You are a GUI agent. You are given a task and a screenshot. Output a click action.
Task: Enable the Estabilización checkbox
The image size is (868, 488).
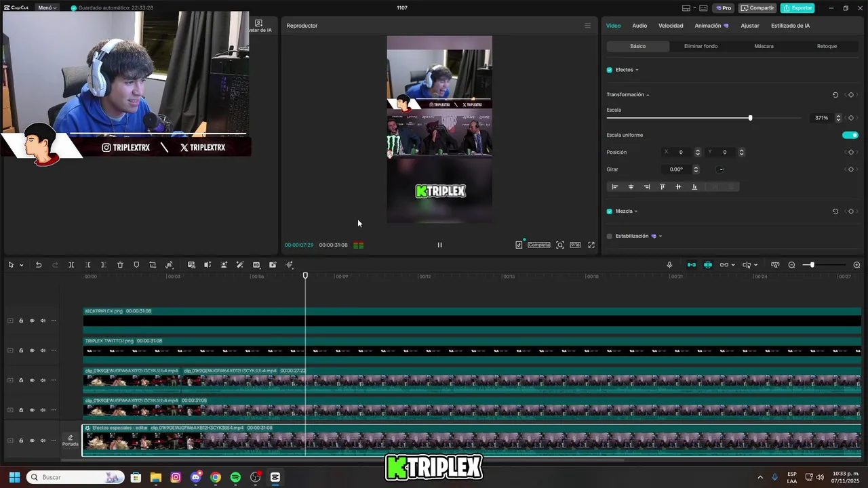pyautogui.click(x=609, y=237)
